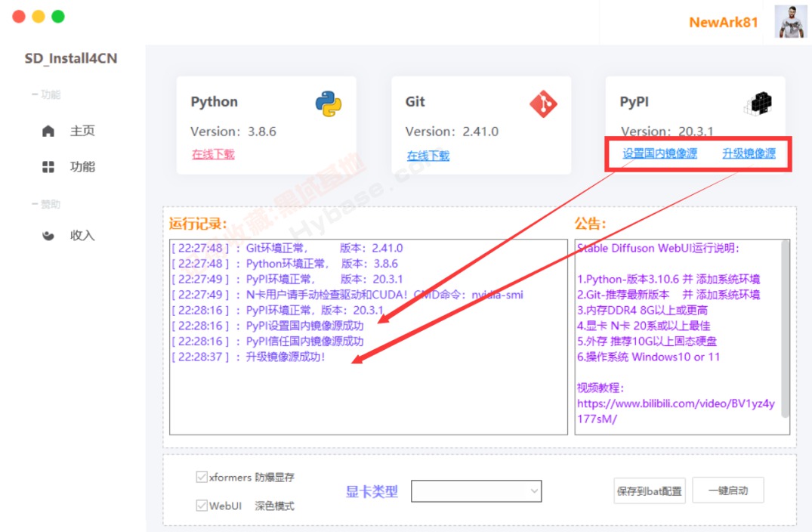The width and height of the screenshot is (812, 532).
Task: Click the log line PyPI设置国内镜像源成功
Action: click(x=267, y=326)
